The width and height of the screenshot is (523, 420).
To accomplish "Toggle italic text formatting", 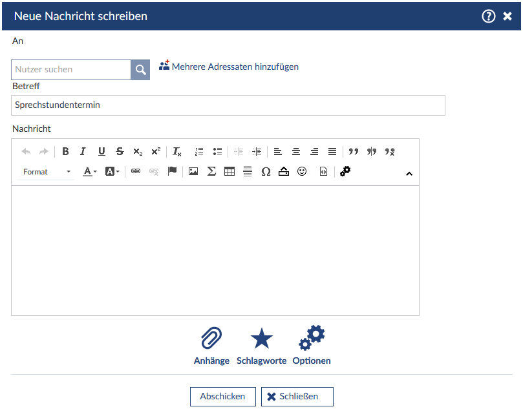I will 83,152.
